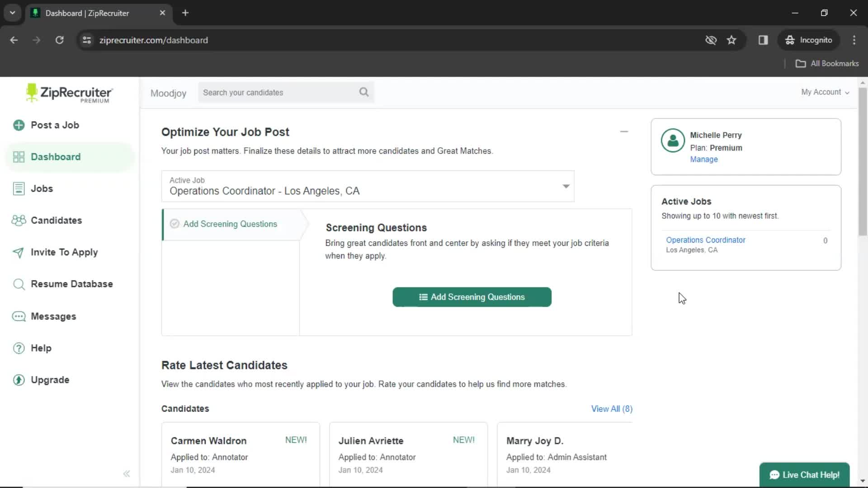Open the Help section
Viewport: 868px width, 488px height.
click(x=41, y=347)
